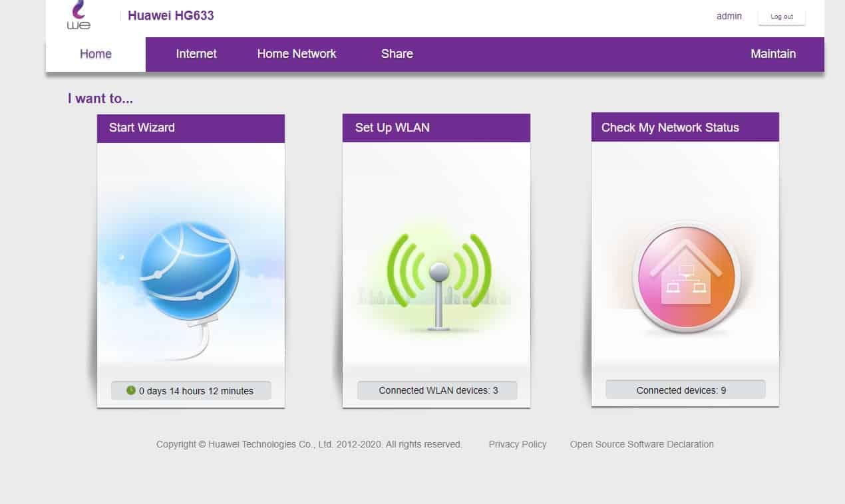Open the Privacy Policy link
This screenshot has height=504, width=845.
click(x=517, y=444)
